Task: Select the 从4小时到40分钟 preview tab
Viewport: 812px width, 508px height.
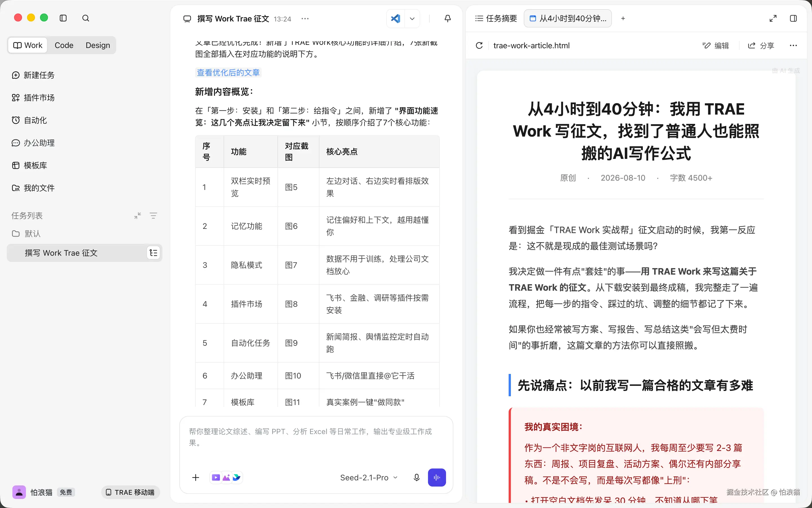Action: [x=568, y=18]
